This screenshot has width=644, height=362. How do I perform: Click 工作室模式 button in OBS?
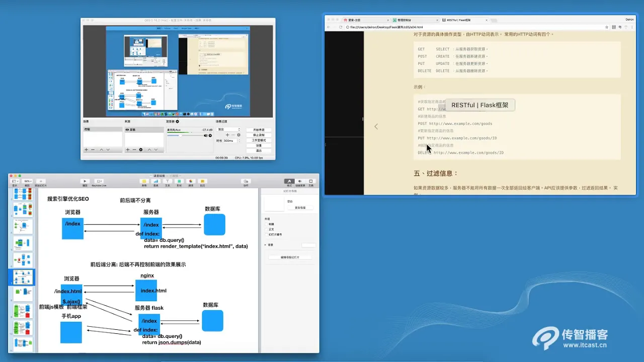[x=259, y=140]
